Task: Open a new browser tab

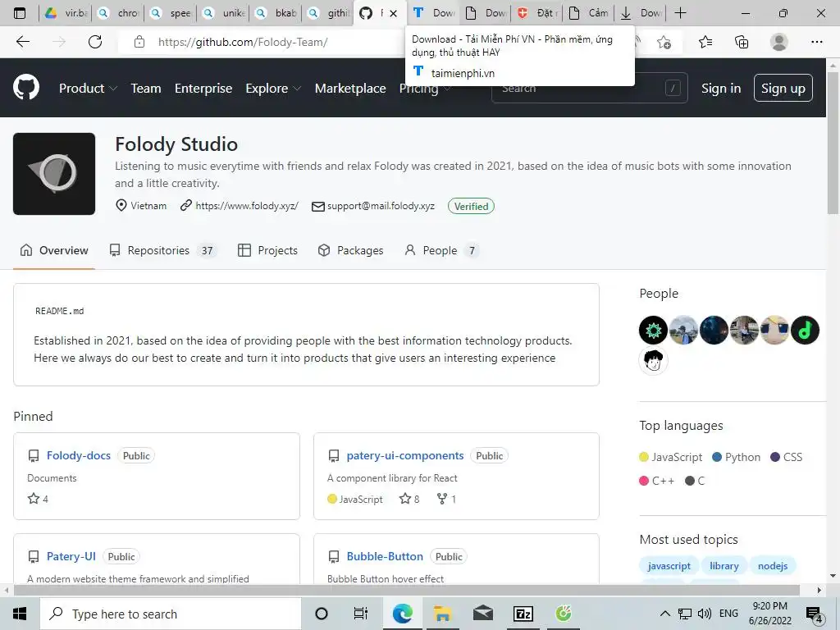Action: click(x=680, y=13)
